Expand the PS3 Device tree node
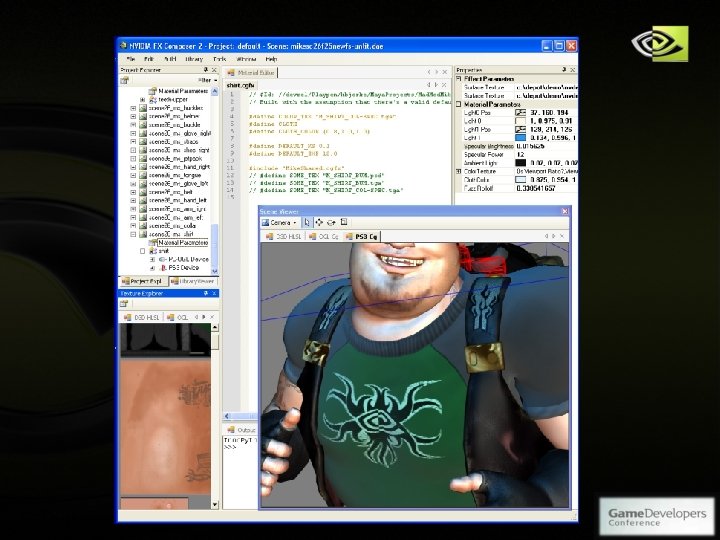The image size is (720, 540). click(152, 268)
